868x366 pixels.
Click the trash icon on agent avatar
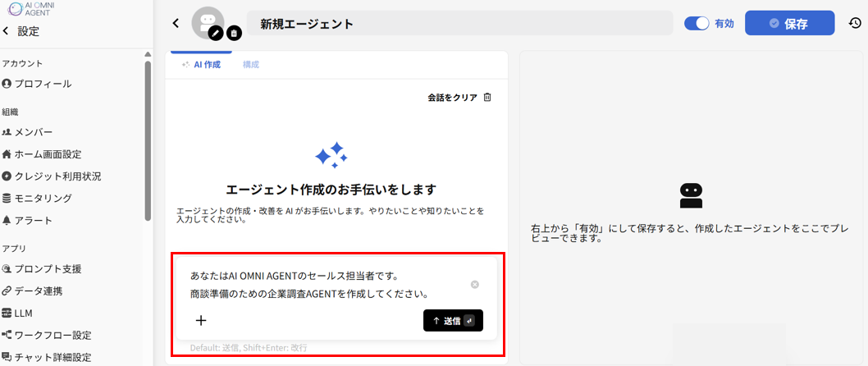click(x=234, y=33)
